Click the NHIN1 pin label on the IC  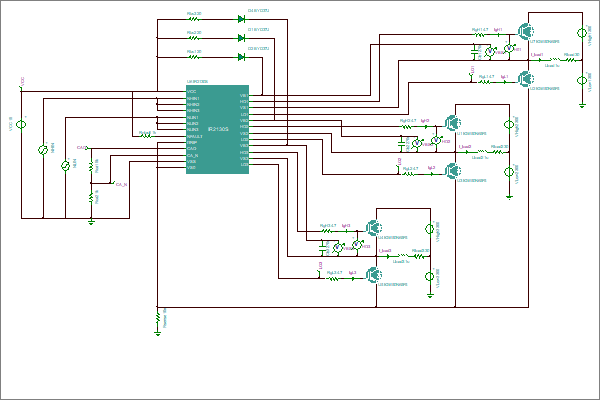193,98
